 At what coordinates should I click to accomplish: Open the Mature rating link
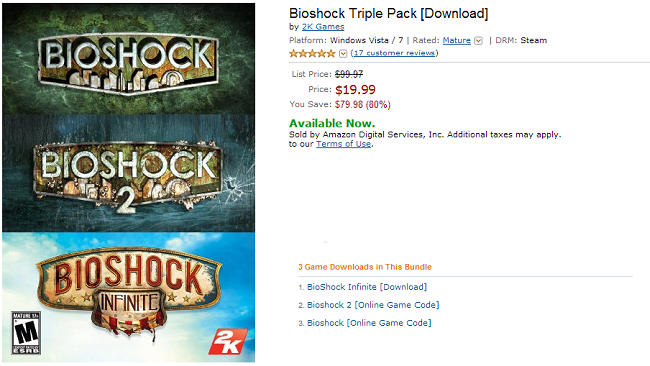point(456,40)
